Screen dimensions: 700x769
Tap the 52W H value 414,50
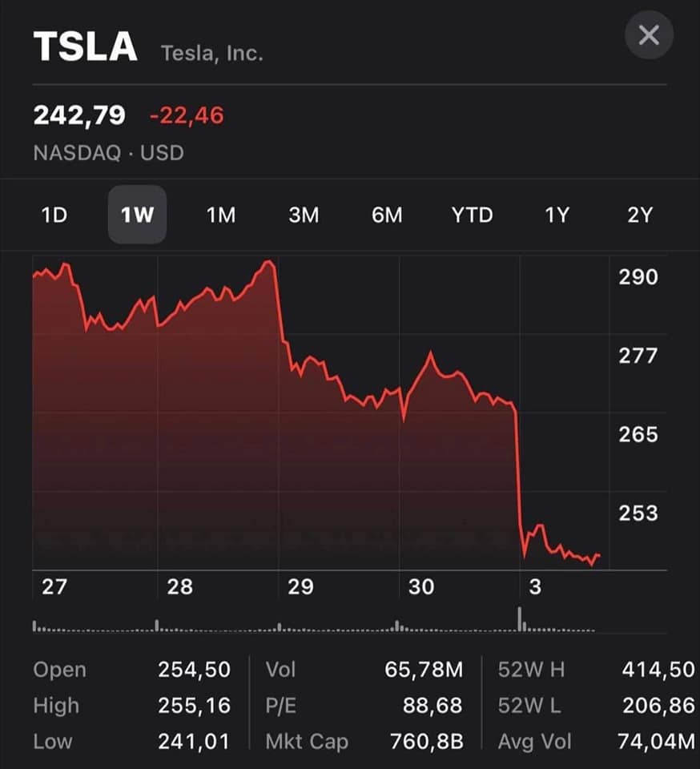pyautogui.click(x=658, y=669)
